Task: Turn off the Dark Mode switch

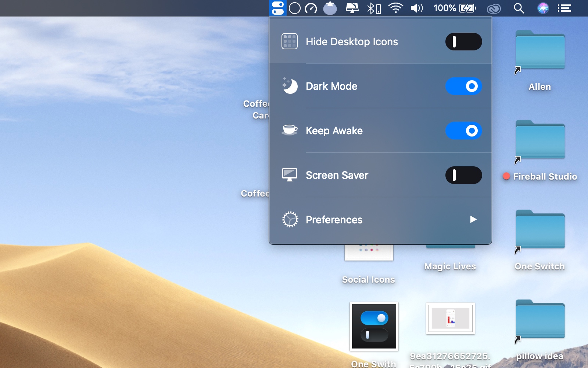Action: (463, 86)
